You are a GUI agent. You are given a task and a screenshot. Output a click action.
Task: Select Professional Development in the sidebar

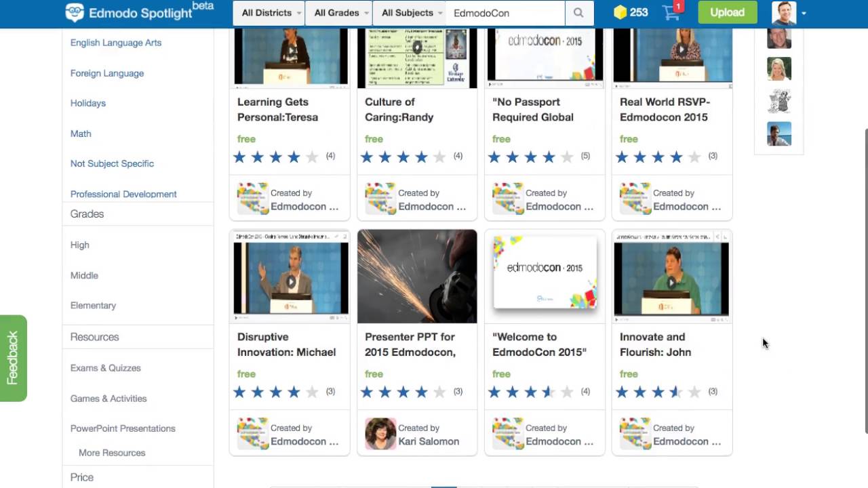[123, 194]
